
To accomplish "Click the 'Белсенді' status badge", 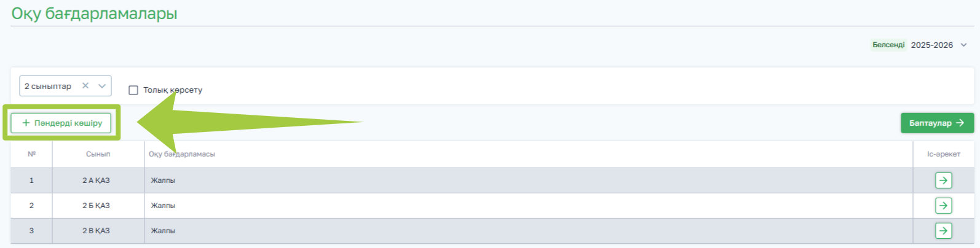I will point(888,45).
